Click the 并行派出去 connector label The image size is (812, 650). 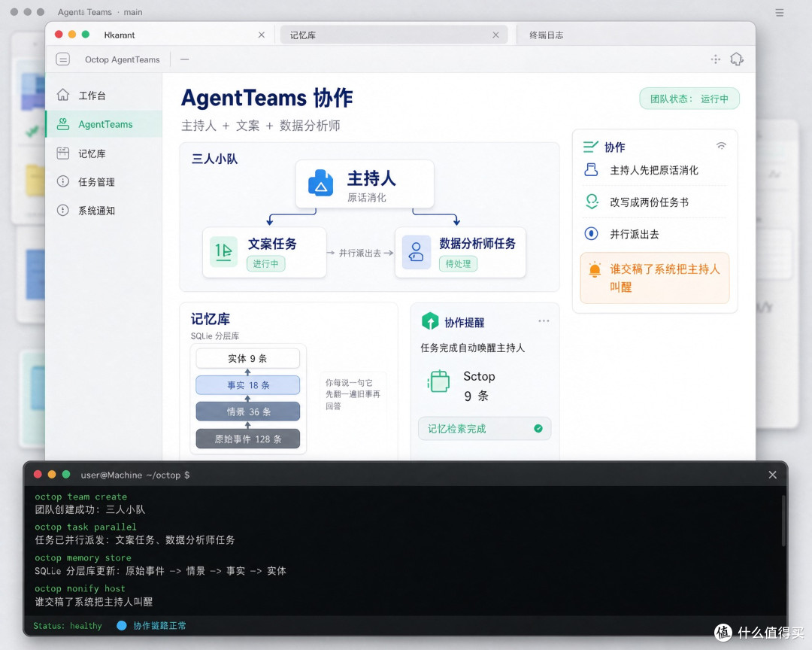point(360,253)
